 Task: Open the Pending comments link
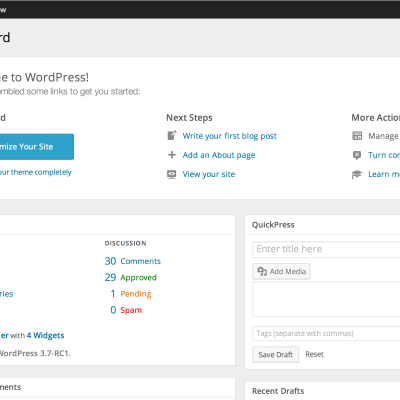pyautogui.click(x=136, y=294)
